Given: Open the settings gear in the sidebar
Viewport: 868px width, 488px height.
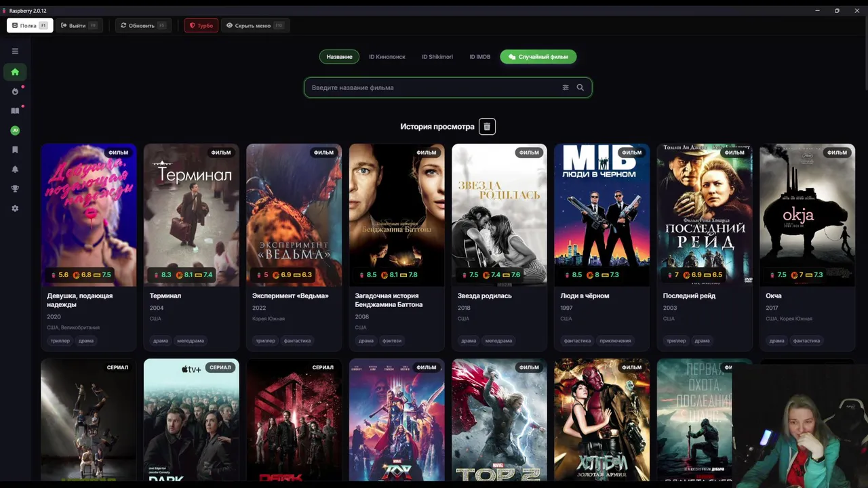Looking at the screenshot, I should [x=15, y=208].
